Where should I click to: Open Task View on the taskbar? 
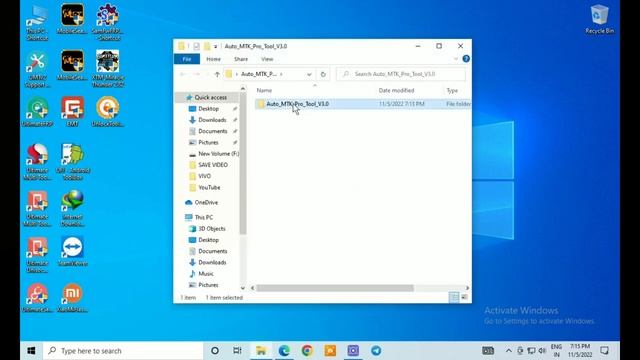237,351
